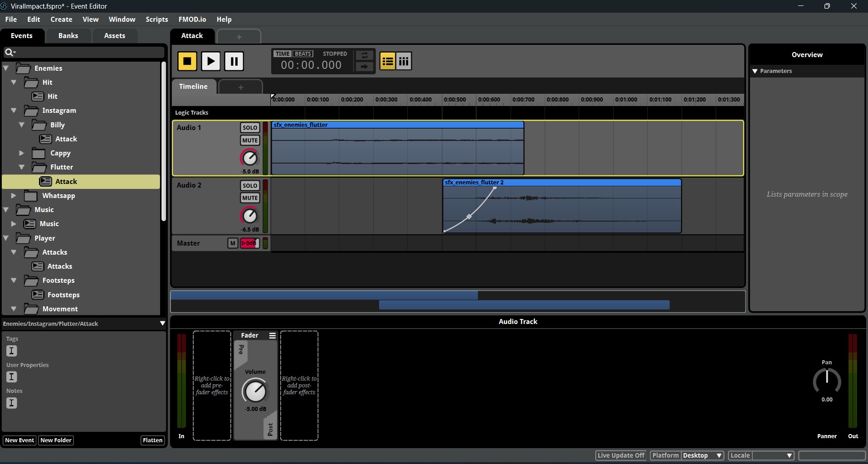The width and height of the screenshot is (868, 464).
Task: Switch to the Assets tab
Action: coord(114,36)
